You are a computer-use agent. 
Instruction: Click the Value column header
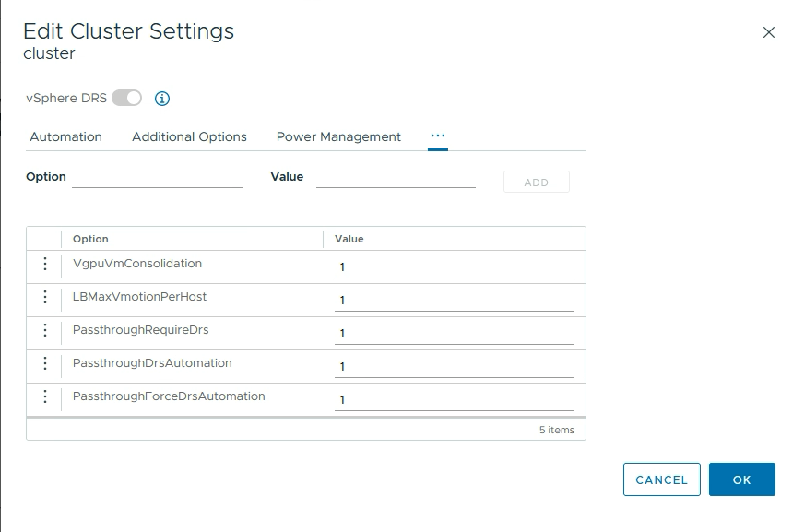(x=349, y=239)
